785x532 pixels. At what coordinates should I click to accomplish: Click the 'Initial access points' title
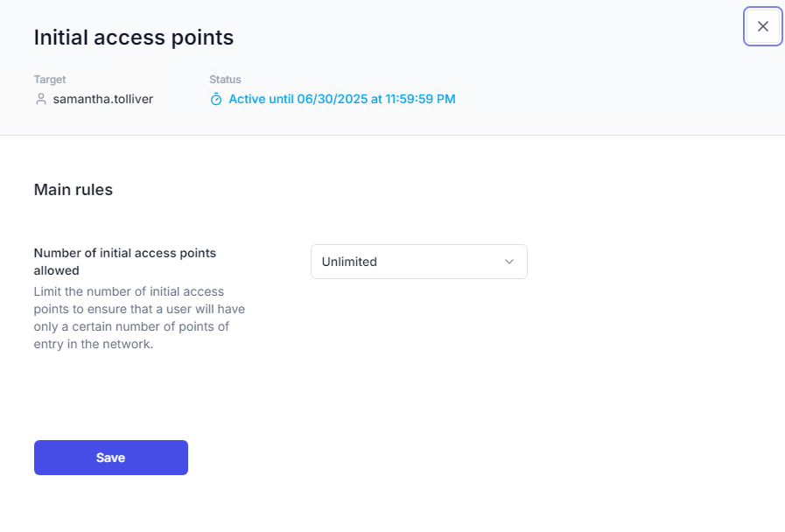[133, 38]
